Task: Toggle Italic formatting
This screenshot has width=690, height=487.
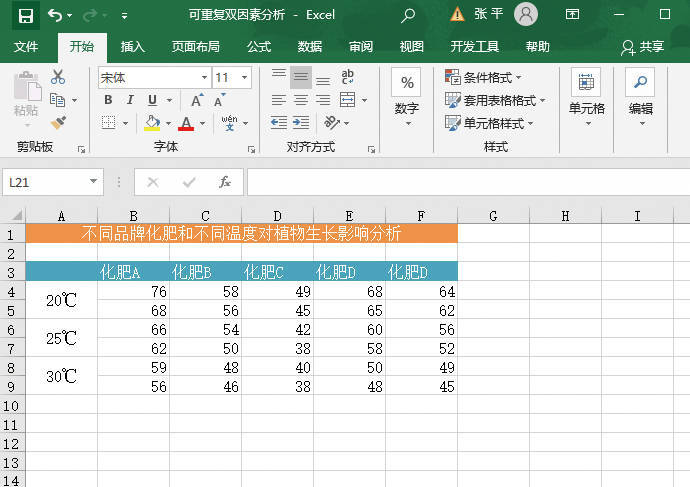Action: (130, 100)
